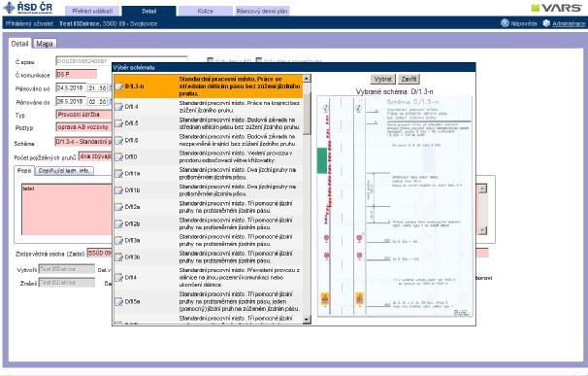Click the description box scroll-down arrow
The image size is (588, 376).
(482, 230)
